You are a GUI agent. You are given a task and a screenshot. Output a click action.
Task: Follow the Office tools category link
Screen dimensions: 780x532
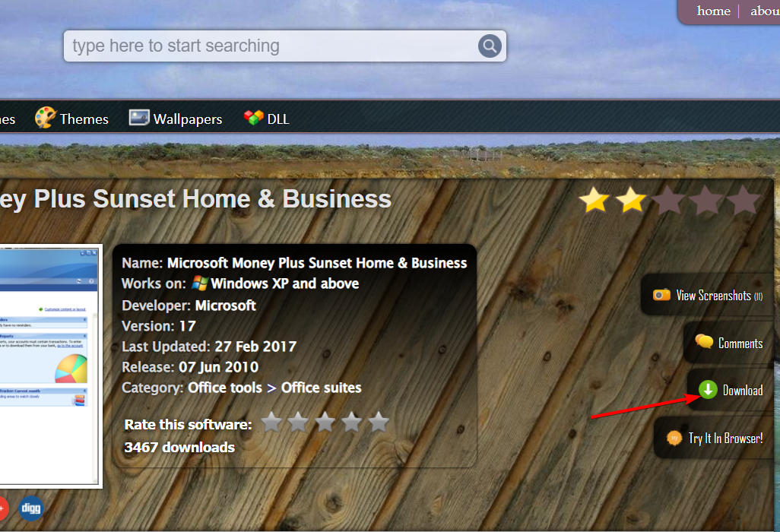(x=225, y=388)
